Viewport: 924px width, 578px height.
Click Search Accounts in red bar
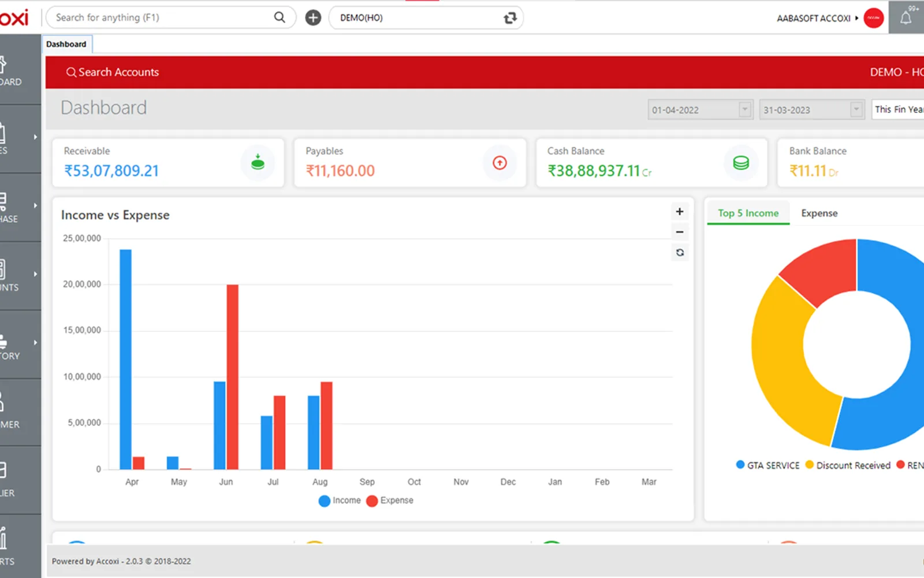point(113,72)
